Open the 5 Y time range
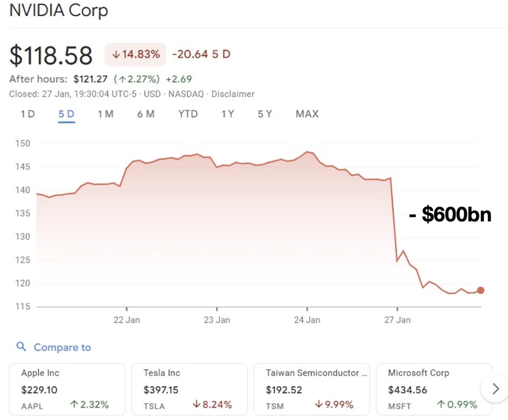 [x=265, y=114]
